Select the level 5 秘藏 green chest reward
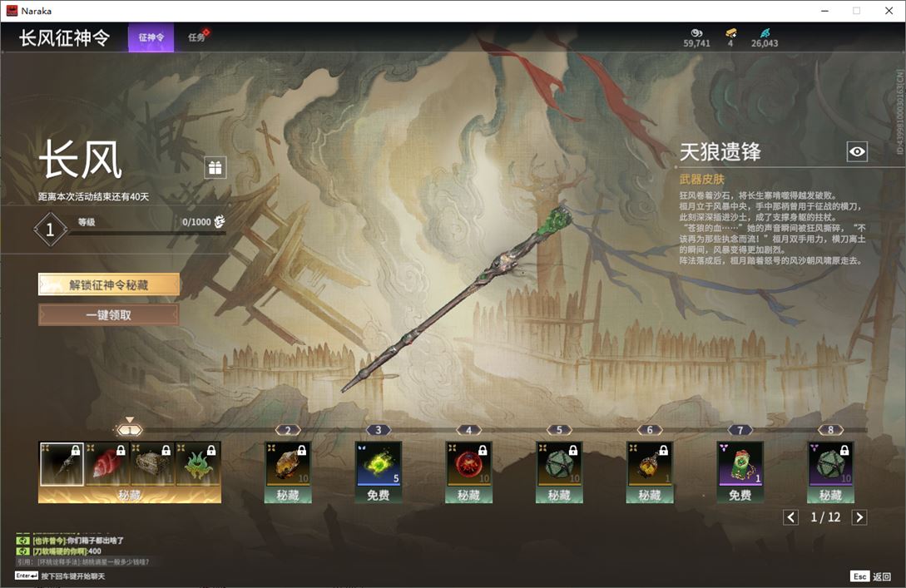The width and height of the screenshot is (906, 588). coord(559,472)
